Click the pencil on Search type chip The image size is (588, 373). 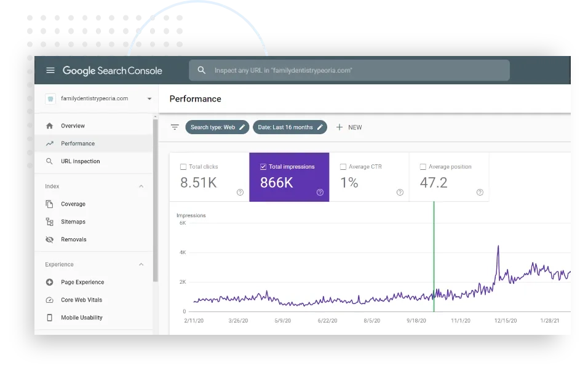(242, 127)
